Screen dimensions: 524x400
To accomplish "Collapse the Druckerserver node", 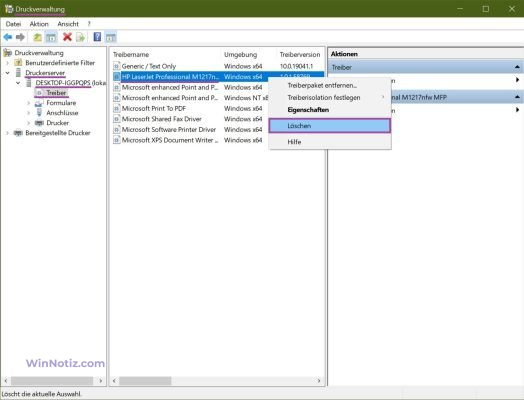I will (7, 73).
